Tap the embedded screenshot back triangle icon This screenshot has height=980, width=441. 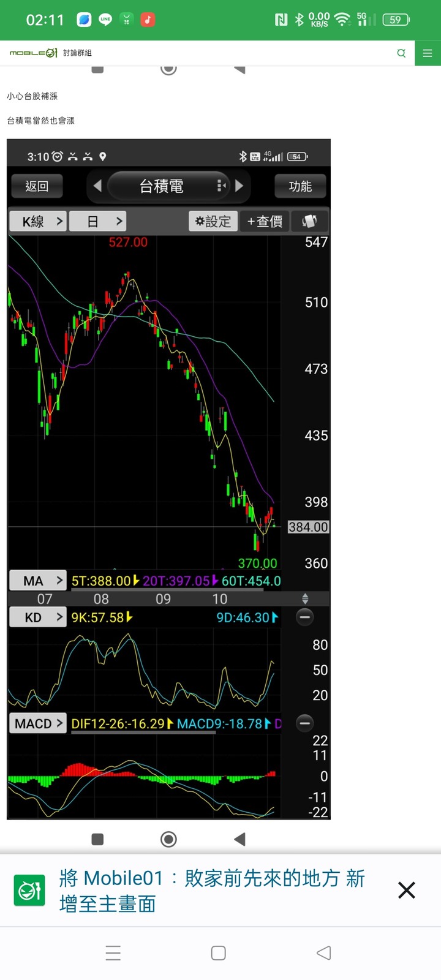[239, 839]
